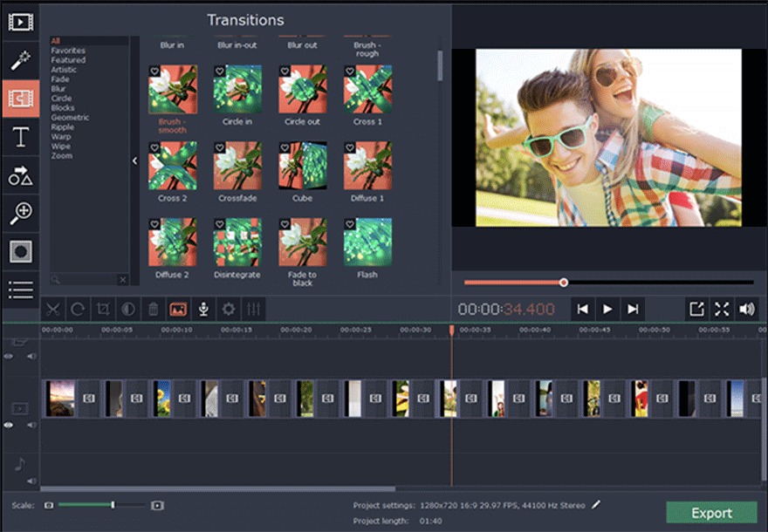Edit project settings with pencil icon
Image resolution: width=768 pixels, height=532 pixels.
tap(595, 505)
